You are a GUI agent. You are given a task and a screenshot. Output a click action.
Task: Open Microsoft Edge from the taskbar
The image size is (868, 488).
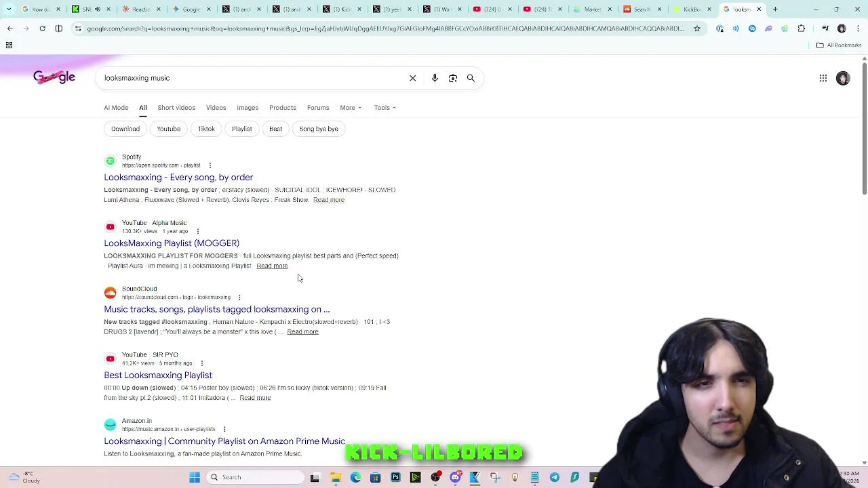click(x=355, y=477)
